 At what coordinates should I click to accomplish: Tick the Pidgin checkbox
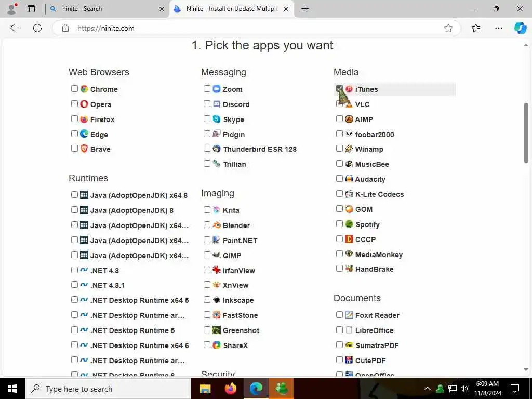(207, 134)
